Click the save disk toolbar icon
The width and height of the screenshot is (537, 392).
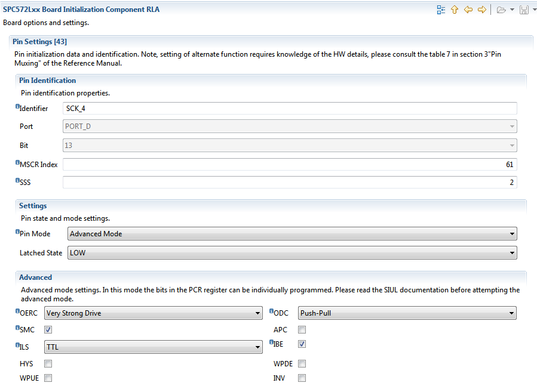click(524, 10)
